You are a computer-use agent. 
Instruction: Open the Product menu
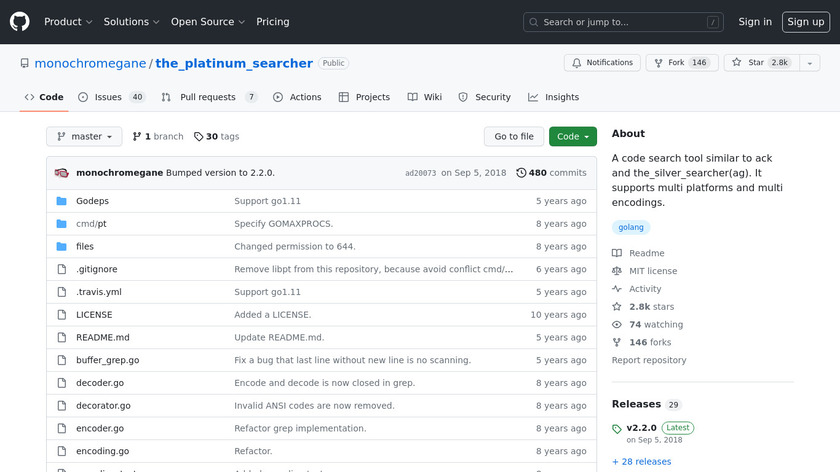click(68, 22)
